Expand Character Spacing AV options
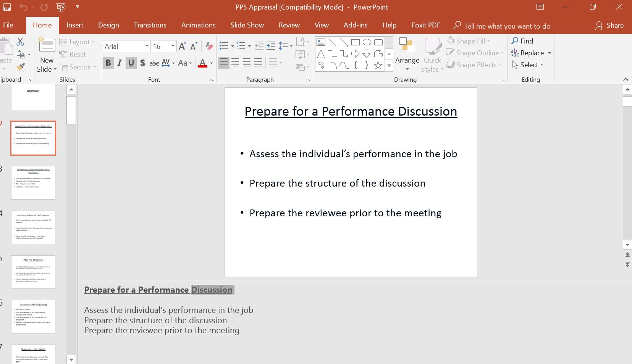Viewport: 632px width, 364px height. [x=173, y=63]
